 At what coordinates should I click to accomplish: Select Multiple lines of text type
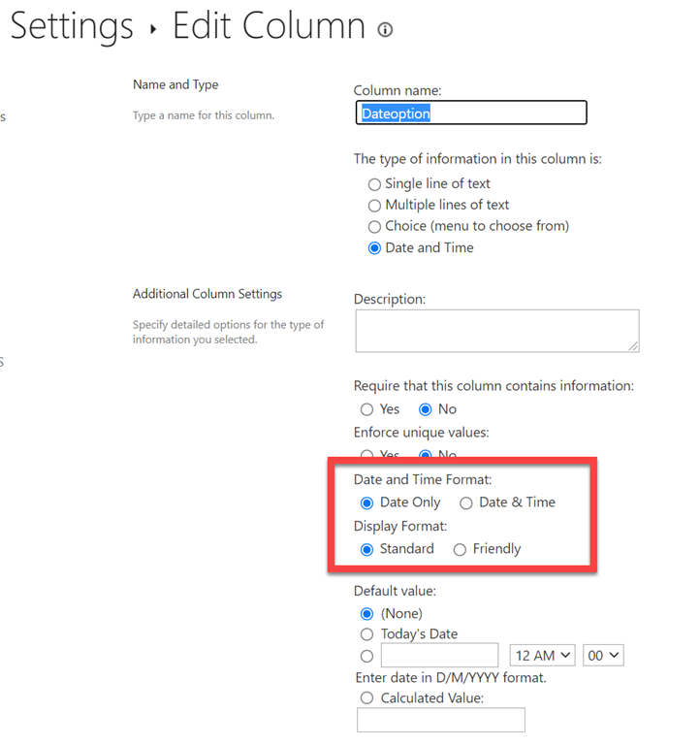pos(374,205)
